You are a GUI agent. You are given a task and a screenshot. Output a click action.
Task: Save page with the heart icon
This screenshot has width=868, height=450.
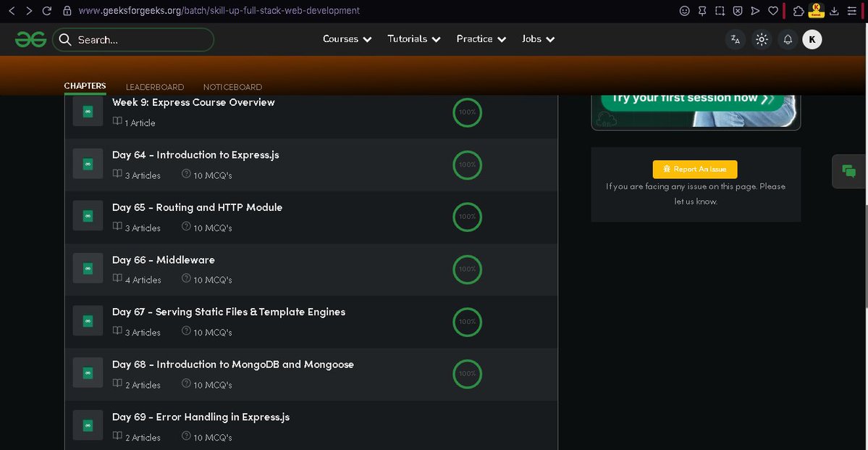pyautogui.click(x=772, y=10)
